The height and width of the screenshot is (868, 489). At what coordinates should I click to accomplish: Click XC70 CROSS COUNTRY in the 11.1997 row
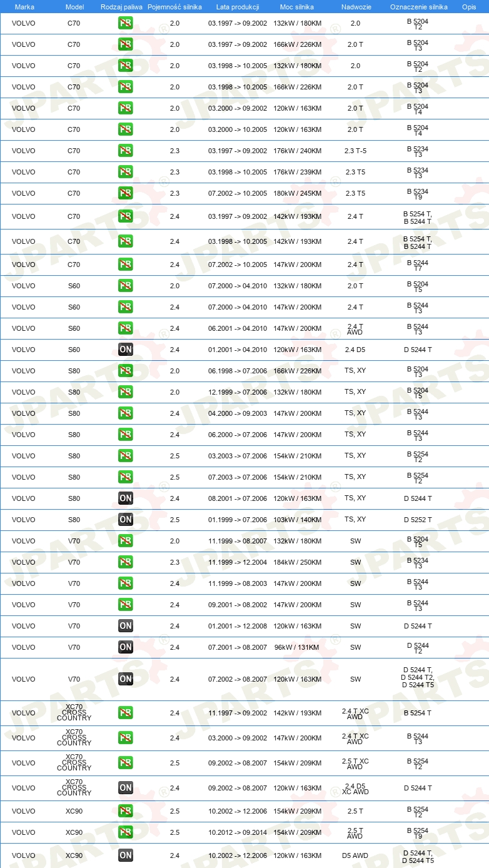(74, 713)
